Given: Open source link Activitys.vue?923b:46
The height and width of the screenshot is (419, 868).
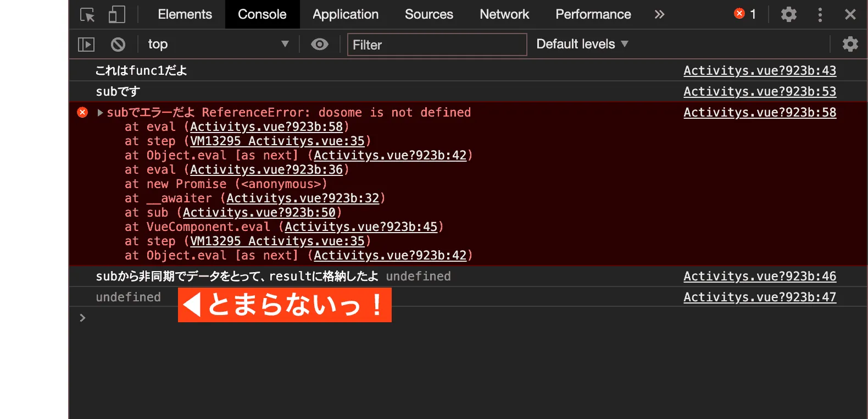Looking at the screenshot, I should (760, 276).
